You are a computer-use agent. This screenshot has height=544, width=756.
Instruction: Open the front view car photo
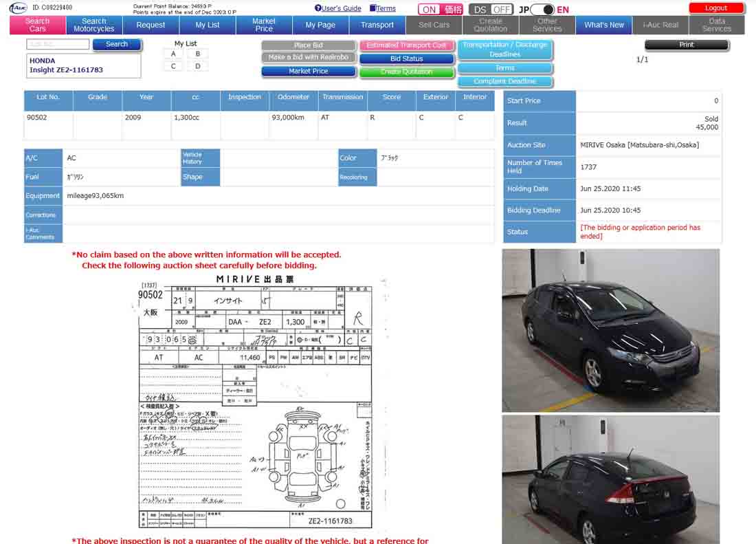[x=610, y=330]
